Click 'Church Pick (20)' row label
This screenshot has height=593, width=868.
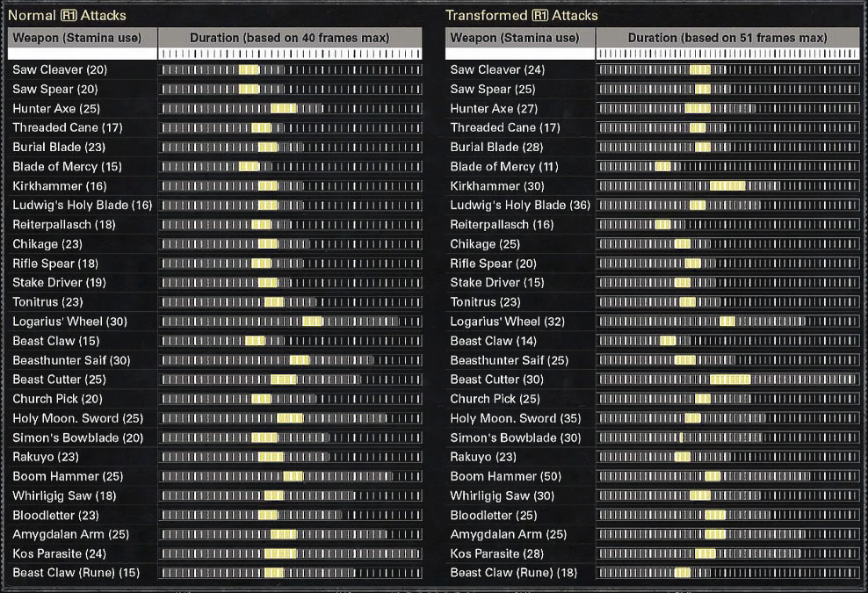click(58, 399)
